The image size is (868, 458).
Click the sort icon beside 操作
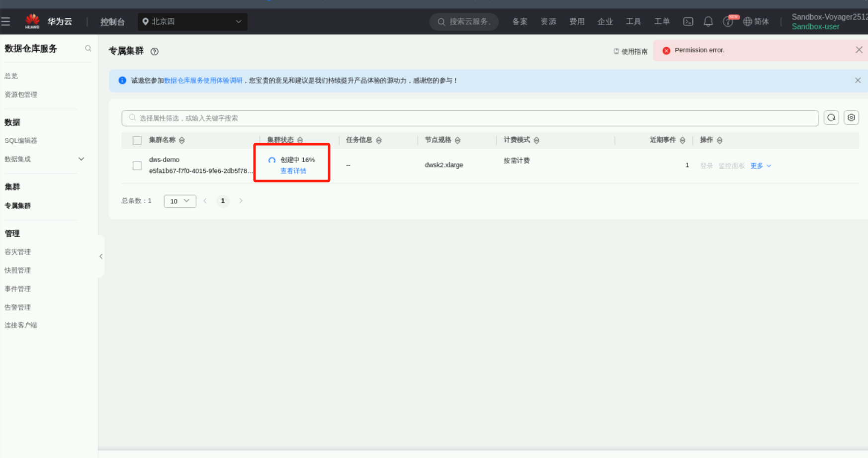click(719, 140)
